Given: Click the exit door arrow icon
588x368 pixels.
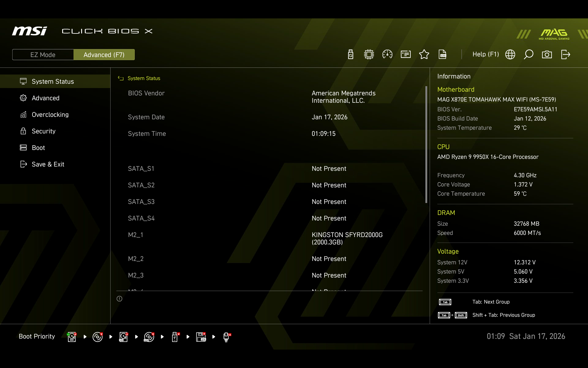Looking at the screenshot, I should pyautogui.click(x=565, y=55).
